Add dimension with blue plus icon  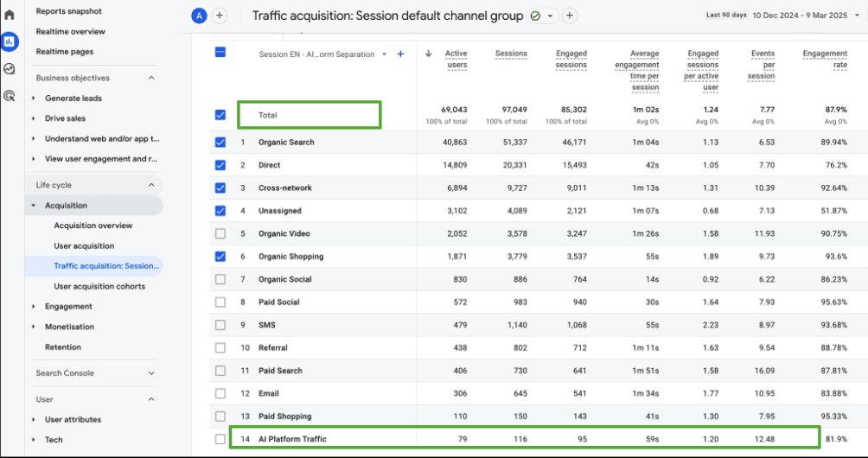coord(400,54)
